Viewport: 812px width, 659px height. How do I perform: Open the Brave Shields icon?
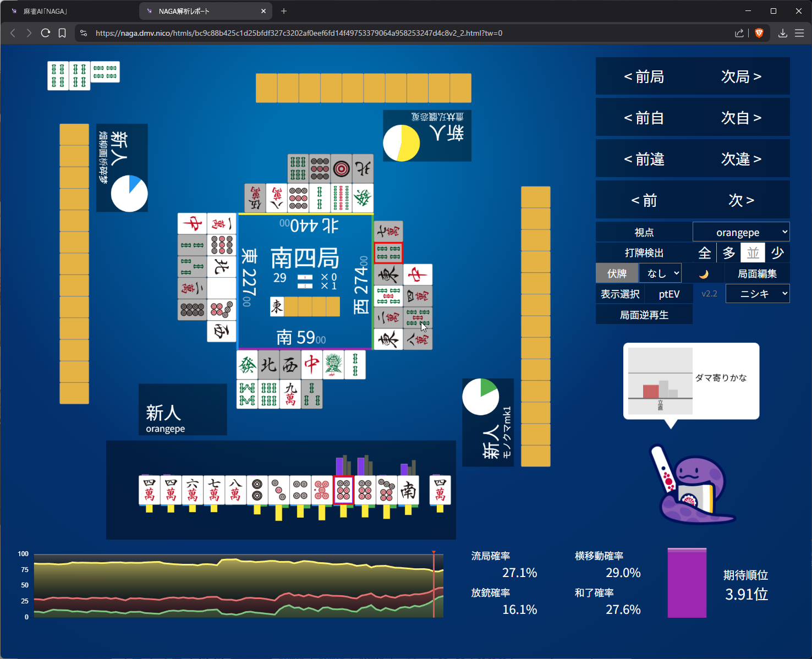coord(759,33)
